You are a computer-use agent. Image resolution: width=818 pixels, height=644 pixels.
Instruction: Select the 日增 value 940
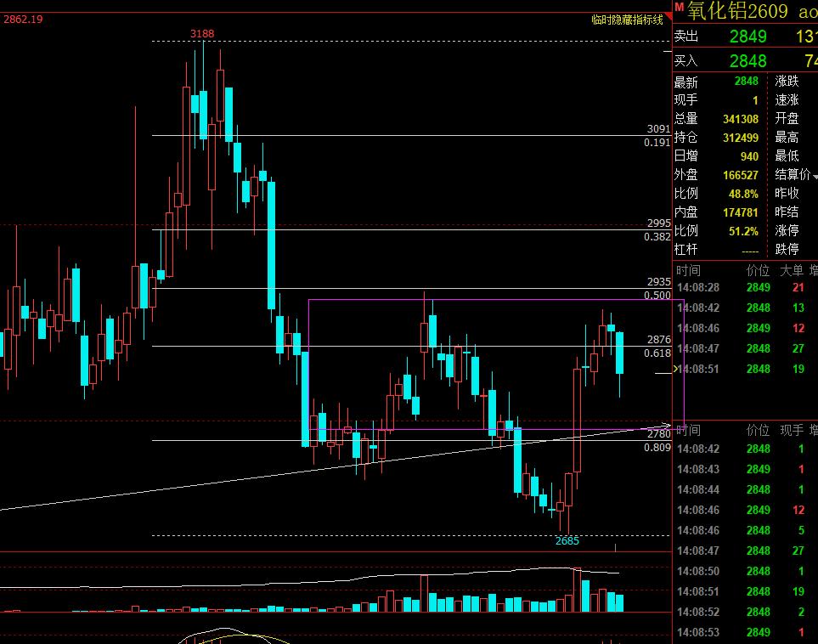pyautogui.click(x=749, y=156)
